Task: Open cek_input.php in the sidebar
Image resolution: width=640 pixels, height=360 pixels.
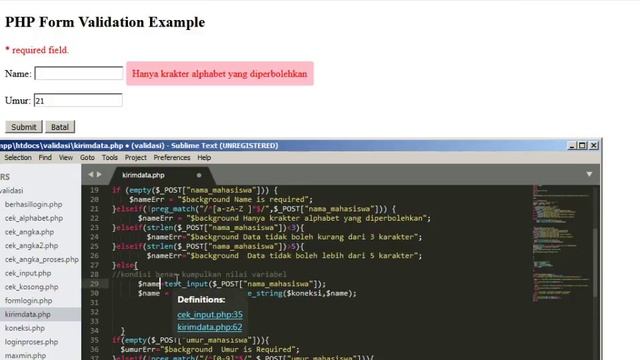Action: [28, 273]
